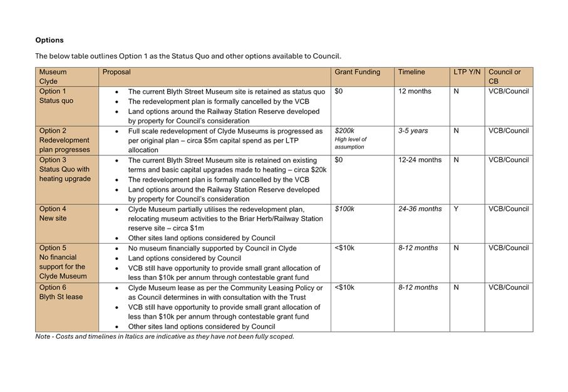Click the '$100k' grant funding value
568x392 pixels.
pyautogui.click(x=344, y=209)
